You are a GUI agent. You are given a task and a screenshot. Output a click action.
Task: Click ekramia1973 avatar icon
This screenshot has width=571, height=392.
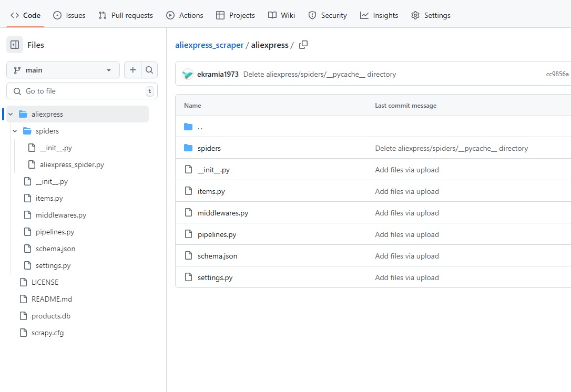pos(188,74)
